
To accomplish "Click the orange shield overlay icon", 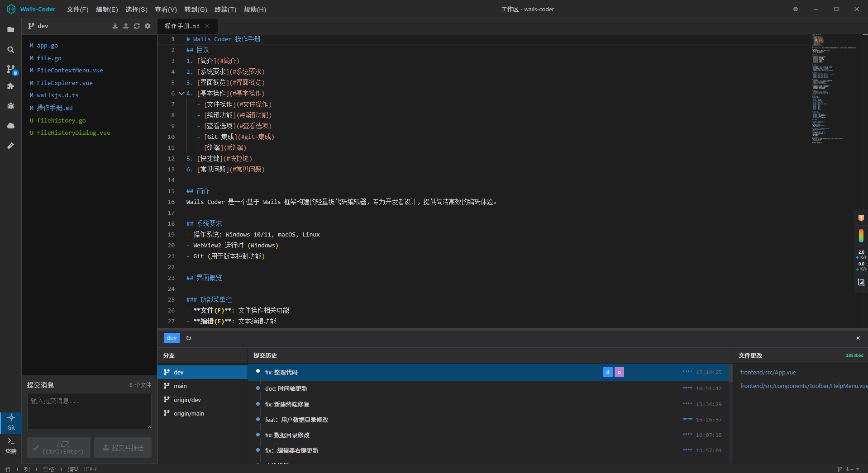I will tap(861, 218).
